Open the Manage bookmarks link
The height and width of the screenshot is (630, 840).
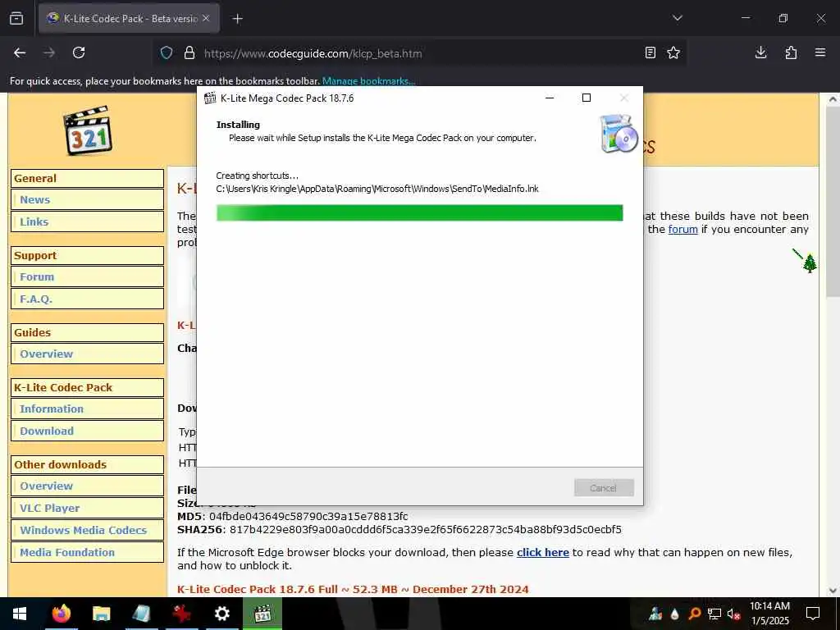368,81
